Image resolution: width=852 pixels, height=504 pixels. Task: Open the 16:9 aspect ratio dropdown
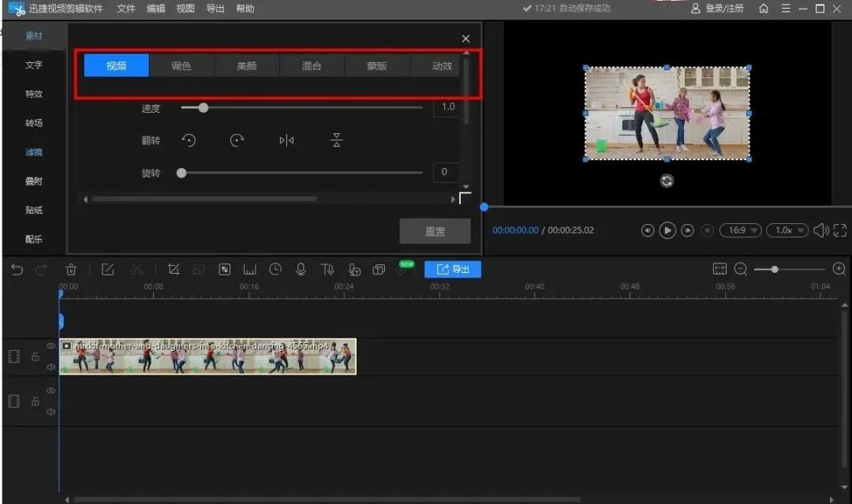(740, 230)
